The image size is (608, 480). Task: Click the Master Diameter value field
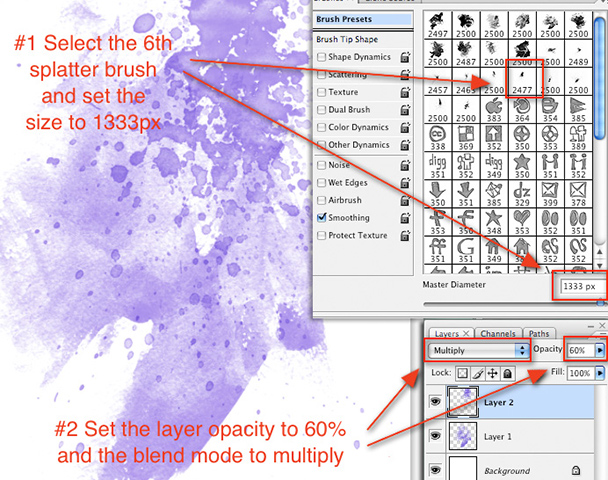click(x=582, y=287)
